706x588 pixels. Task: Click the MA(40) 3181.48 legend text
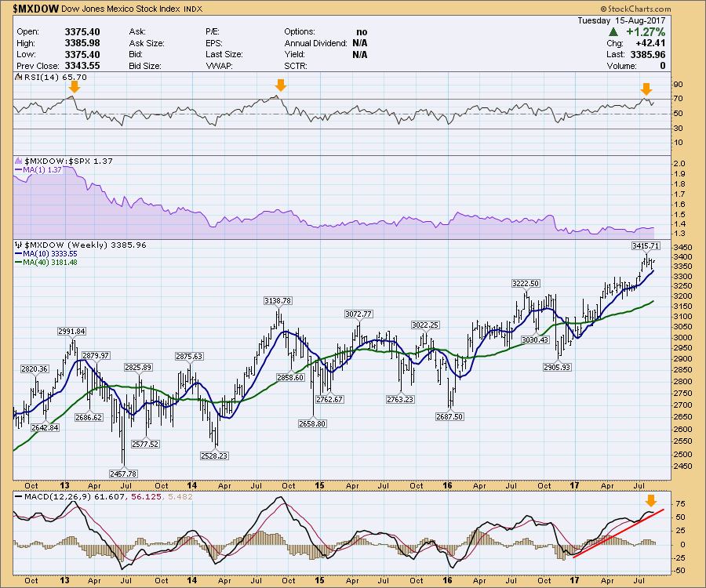50,263
